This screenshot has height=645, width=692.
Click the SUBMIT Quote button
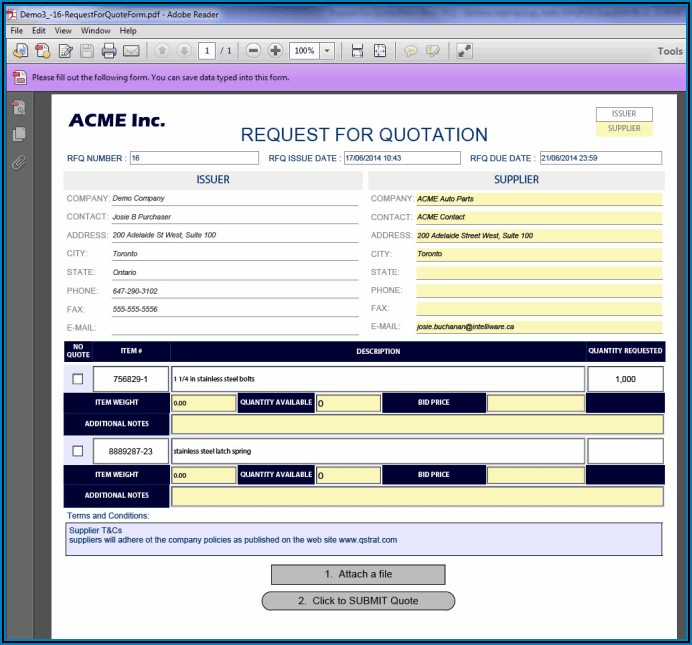(x=358, y=601)
